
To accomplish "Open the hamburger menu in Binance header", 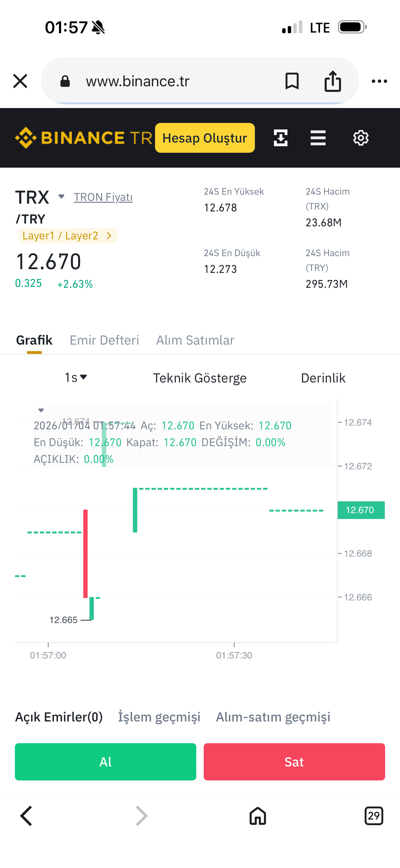I will pos(318,138).
